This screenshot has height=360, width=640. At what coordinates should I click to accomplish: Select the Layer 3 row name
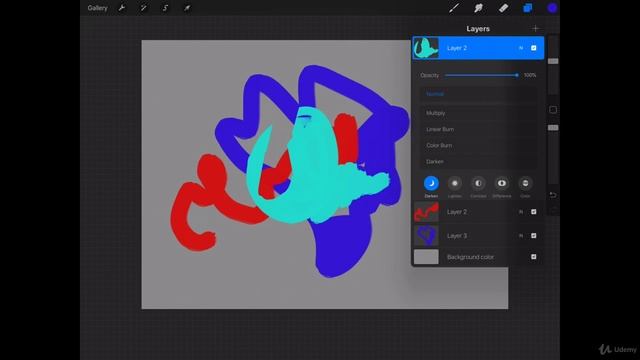click(x=457, y=236)
